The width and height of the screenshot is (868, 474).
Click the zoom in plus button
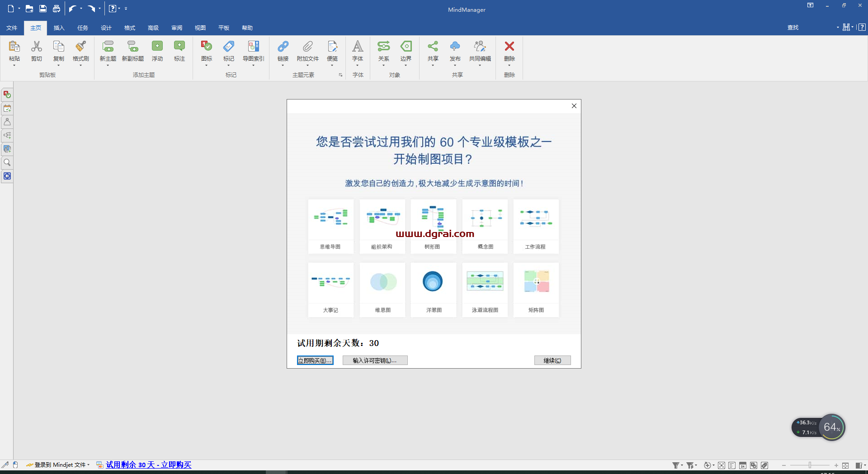coord(836,465)
